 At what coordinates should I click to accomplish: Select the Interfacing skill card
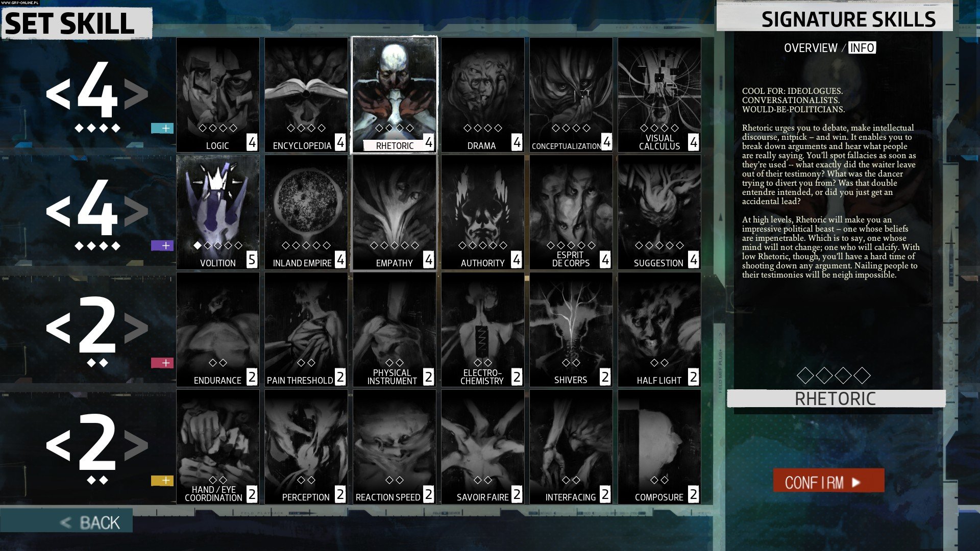(x=571, y=447)
